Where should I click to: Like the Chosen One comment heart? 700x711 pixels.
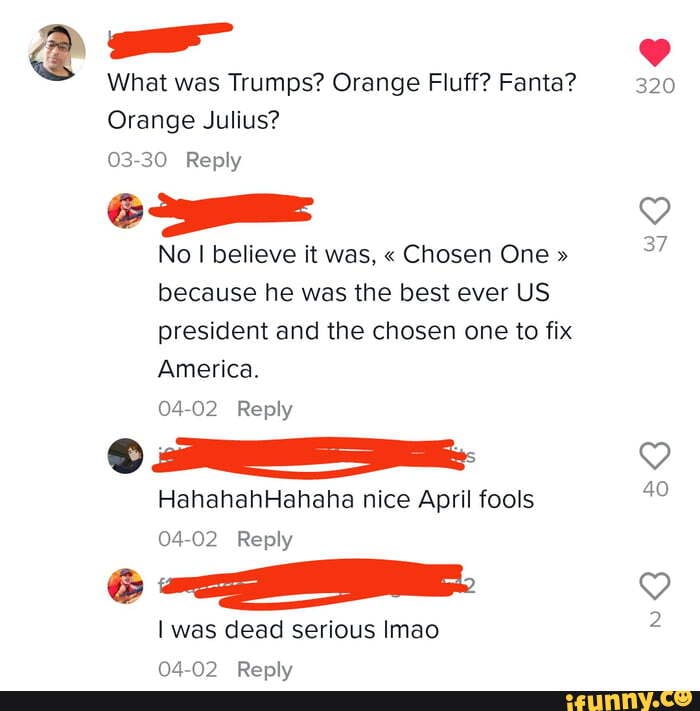coord(655,211)
